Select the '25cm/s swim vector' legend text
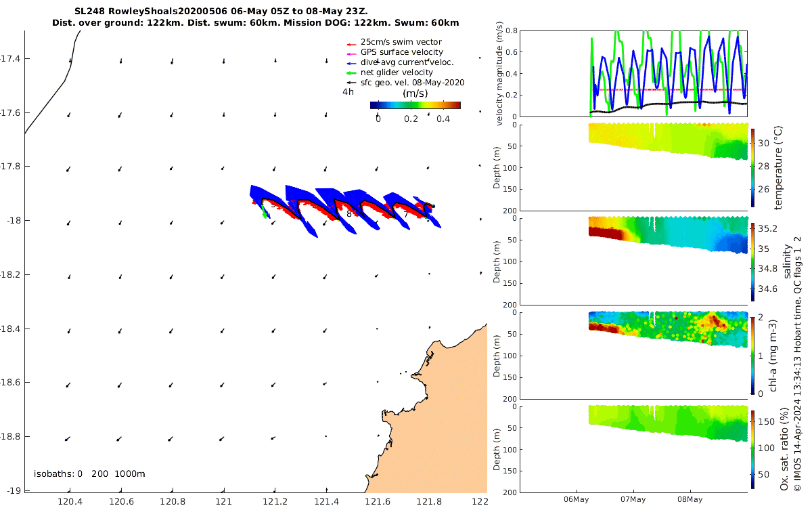 pos(401,42)
